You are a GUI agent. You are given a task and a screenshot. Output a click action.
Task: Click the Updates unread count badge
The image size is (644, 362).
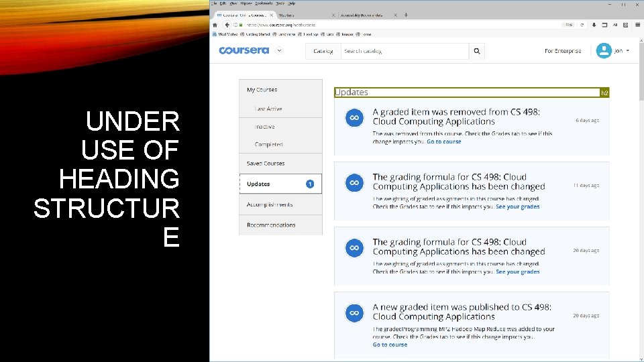[x=310, y=184]
